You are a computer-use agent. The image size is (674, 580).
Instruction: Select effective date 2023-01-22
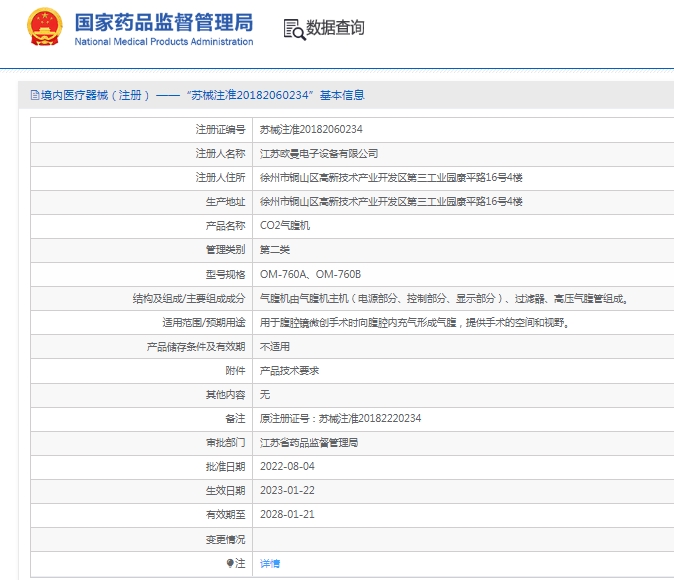tap(287, 491)
